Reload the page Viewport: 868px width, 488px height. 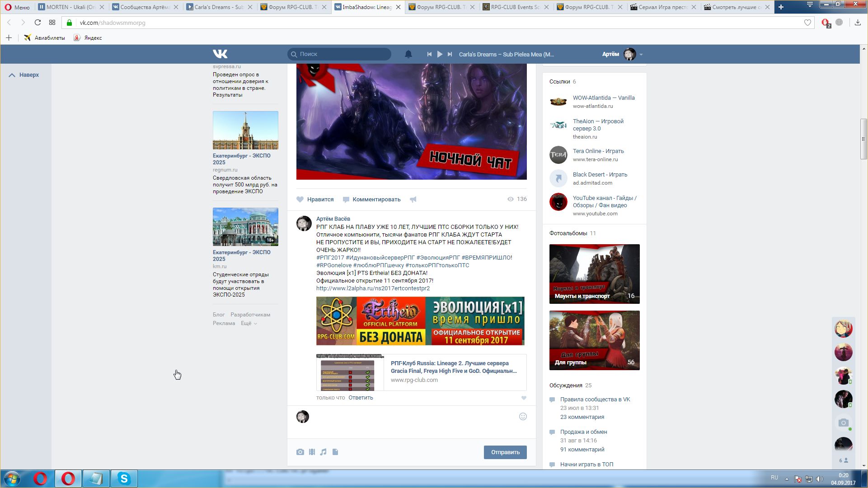coord(38,23)
